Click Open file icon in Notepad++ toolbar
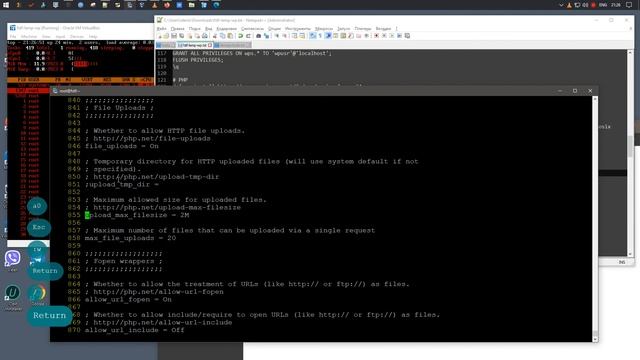The width and height of the screenshot is (640, 360). 166,36
